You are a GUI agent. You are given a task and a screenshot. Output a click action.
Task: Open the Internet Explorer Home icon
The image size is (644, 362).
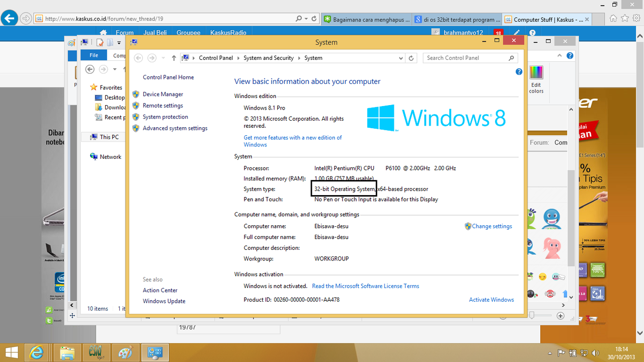613,19
